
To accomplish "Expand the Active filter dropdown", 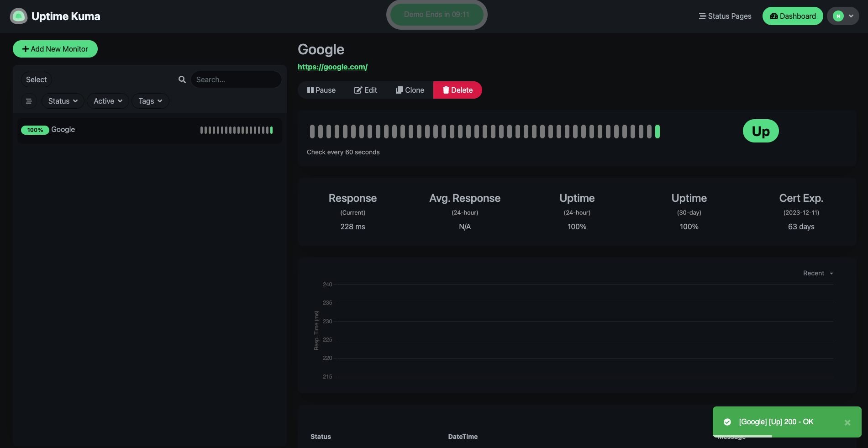I will pos(108,101).
